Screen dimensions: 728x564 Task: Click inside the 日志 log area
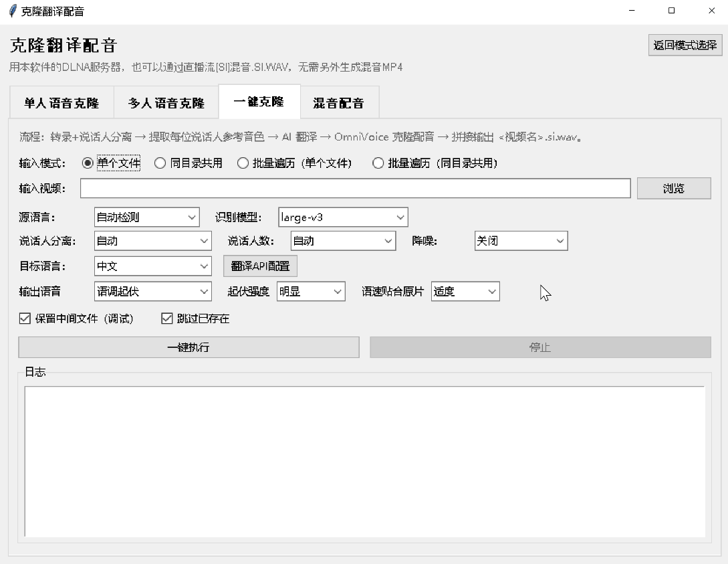click(x=364, y=462)
